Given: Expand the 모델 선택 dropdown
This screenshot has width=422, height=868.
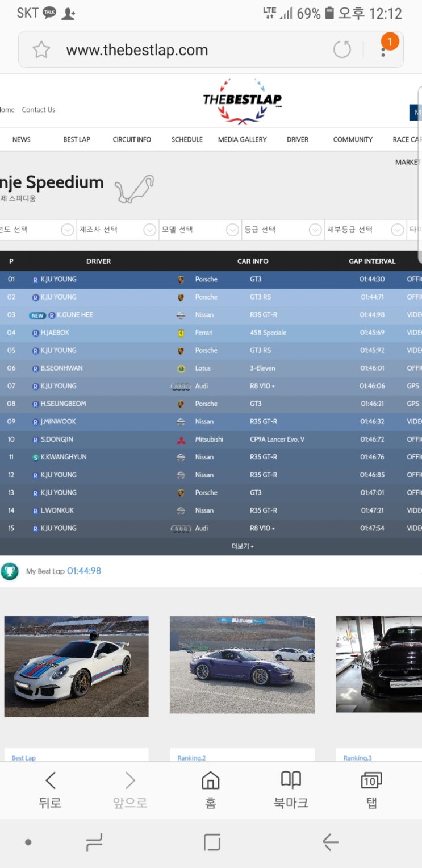Looking at the screenshot, I should [x=200, y=230].
